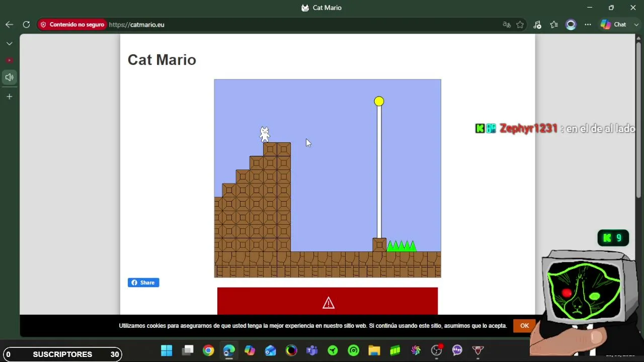The height and width of the screenshot is (362, 644).
Task: Reload the Cat Mario page
Action: click(x=26, y=25)
